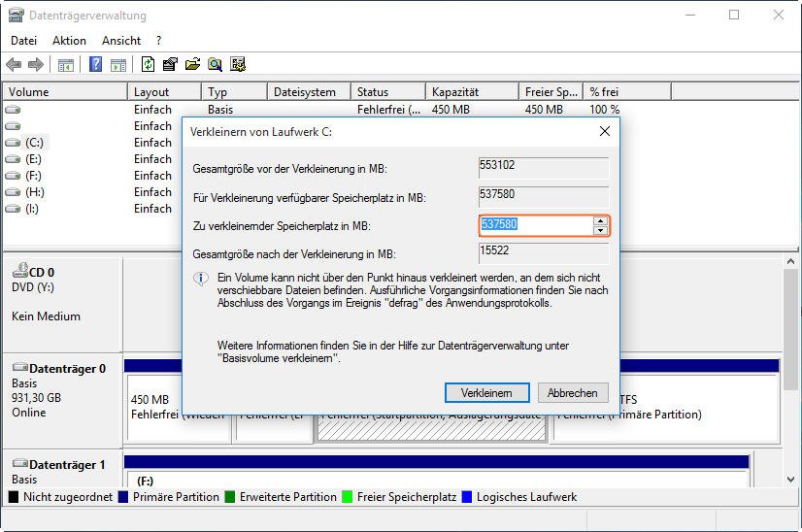Sort by the % frei column header
The width and height of the screenshot is (802, 532).
627,92
